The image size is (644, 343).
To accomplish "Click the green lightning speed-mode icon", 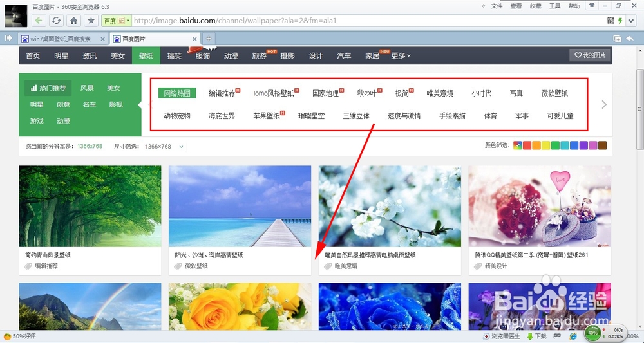I will click(x=620, y=21).
